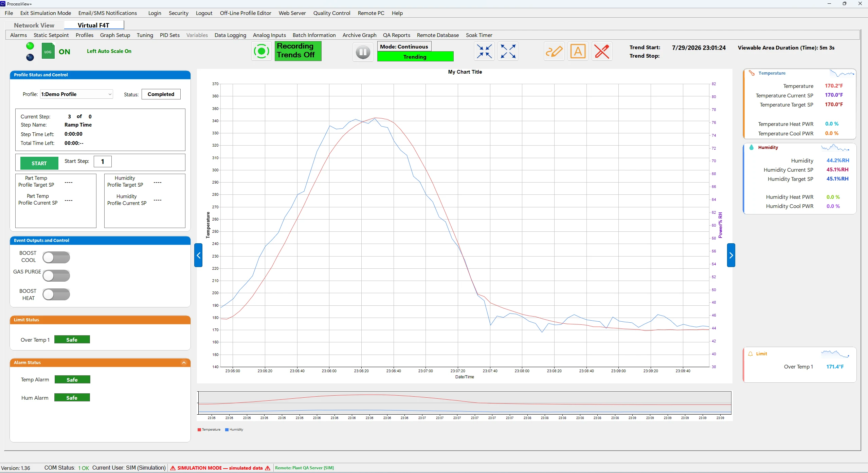Open the Remote PC menu

pyautogui.click(x=371, y=13)
